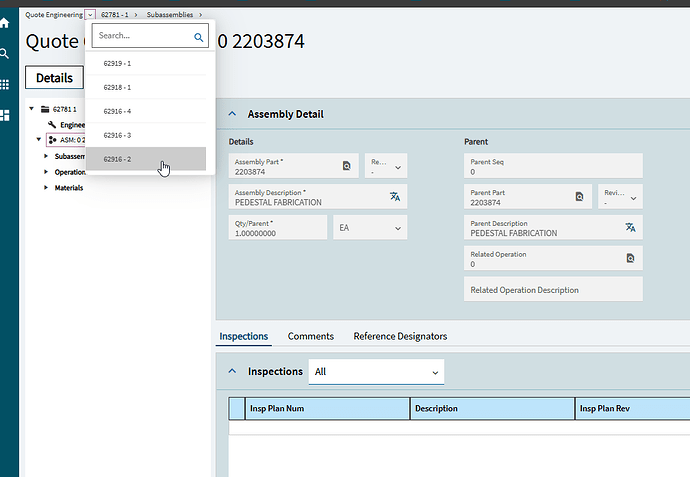The height and width of the screenshot is (477, 690).
Task: Click the 62781 - 1 breadcrumb
Action: click(x=115, y=15)
